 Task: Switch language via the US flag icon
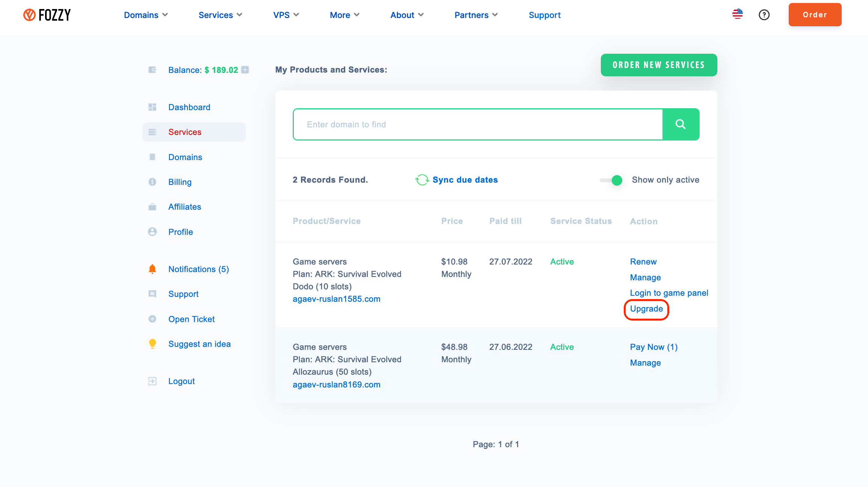tap(738, 14)
